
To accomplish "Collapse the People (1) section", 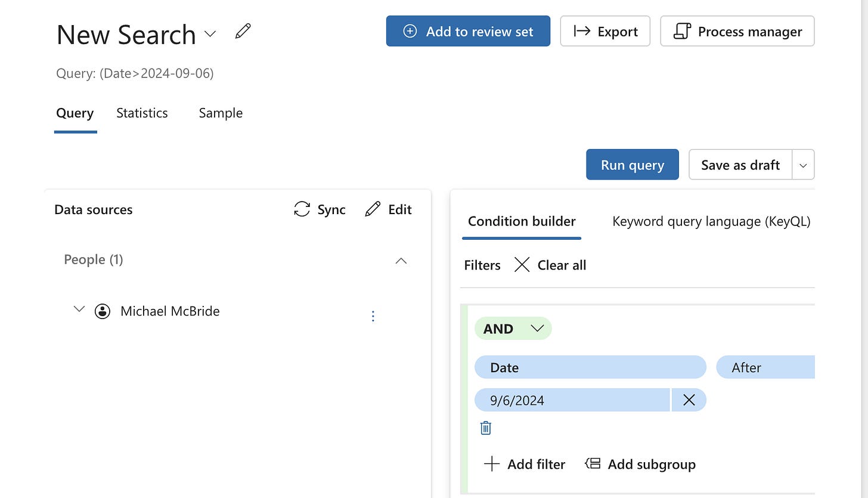I will click(x=401, y=260).
